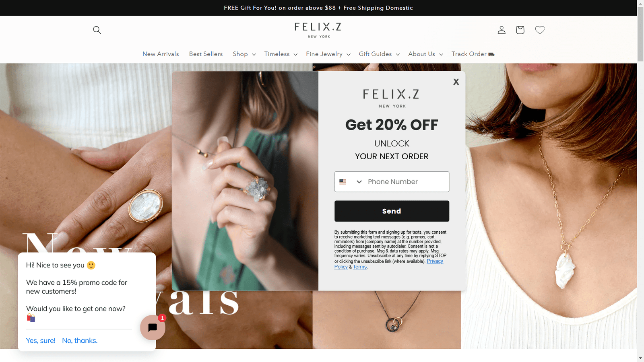The width and height of the screenshot is (644, 362).
Task: Open the Terms link
Action: [360, 267]
